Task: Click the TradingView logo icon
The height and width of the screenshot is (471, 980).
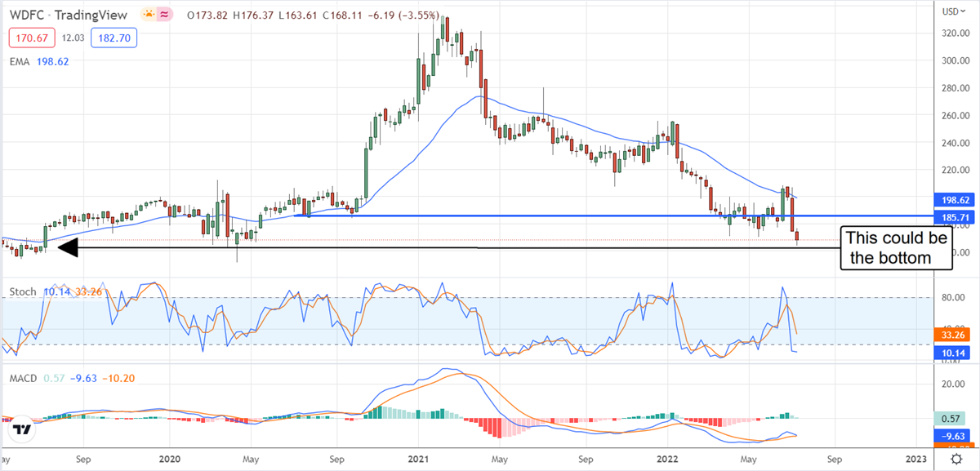Action: (22, 429)
